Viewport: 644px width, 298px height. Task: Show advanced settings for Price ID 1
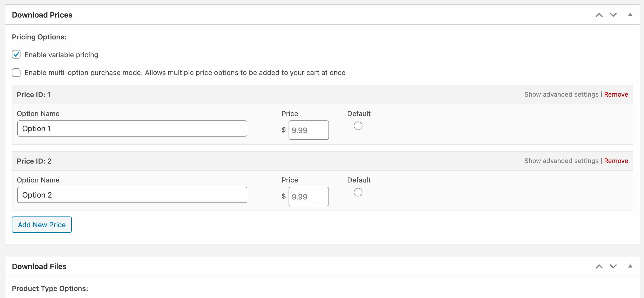[x=561, y=94]
